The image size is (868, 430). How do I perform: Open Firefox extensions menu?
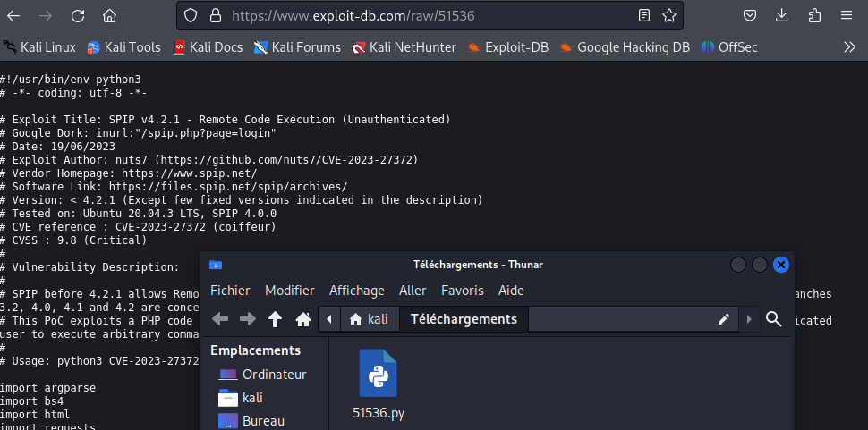pyautogui.click(x=814, y=15)
